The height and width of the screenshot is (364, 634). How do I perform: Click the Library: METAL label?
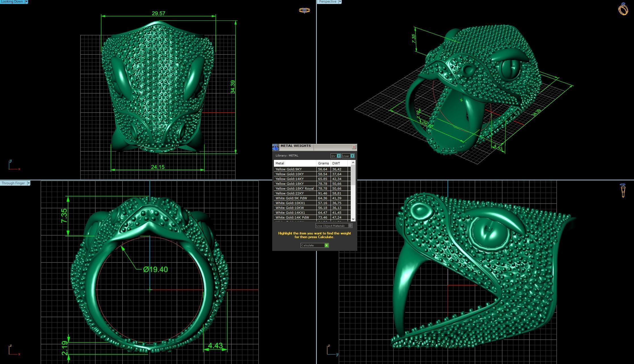click(x=287, y=156)
